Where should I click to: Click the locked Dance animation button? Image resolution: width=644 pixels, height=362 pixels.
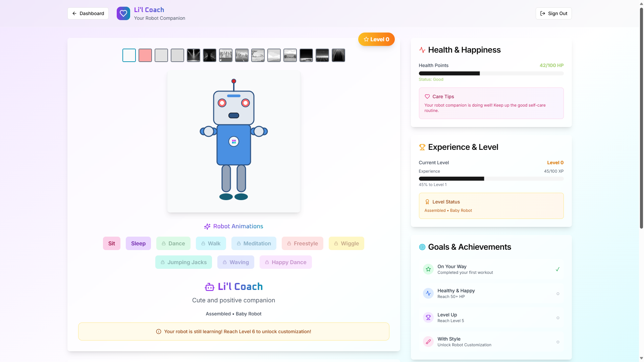[x=173, y=243]
